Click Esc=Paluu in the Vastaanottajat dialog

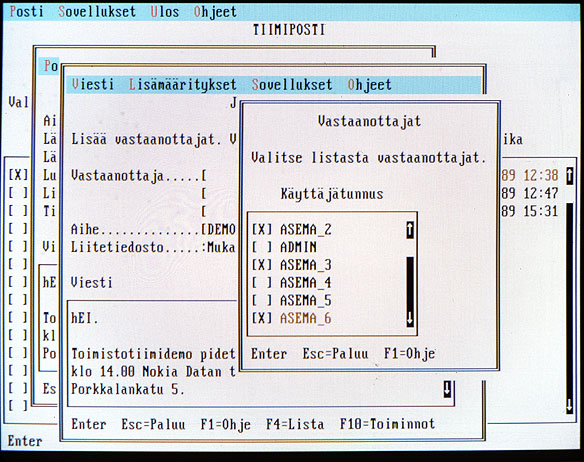tap(335, 354)
